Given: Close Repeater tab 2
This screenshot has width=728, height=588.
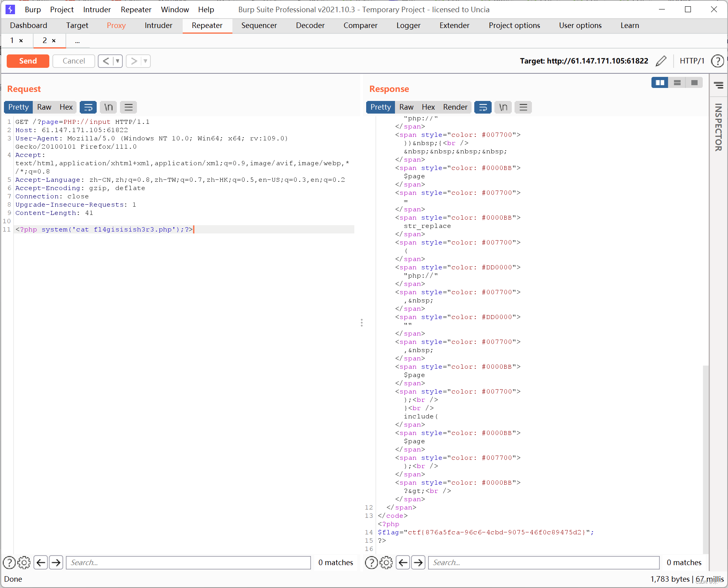Looking at the screenshot, I should point(54,41).
